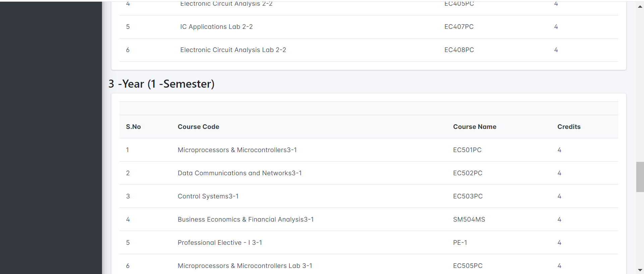The width and height of the screenshot is (644, 274).
Task: Select 'Data Communications and Networks3-1' cell
Action: pyautogui.click(x=240, y=173)
